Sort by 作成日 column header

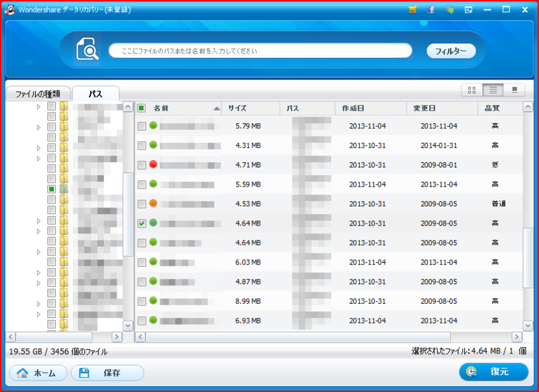371,108
